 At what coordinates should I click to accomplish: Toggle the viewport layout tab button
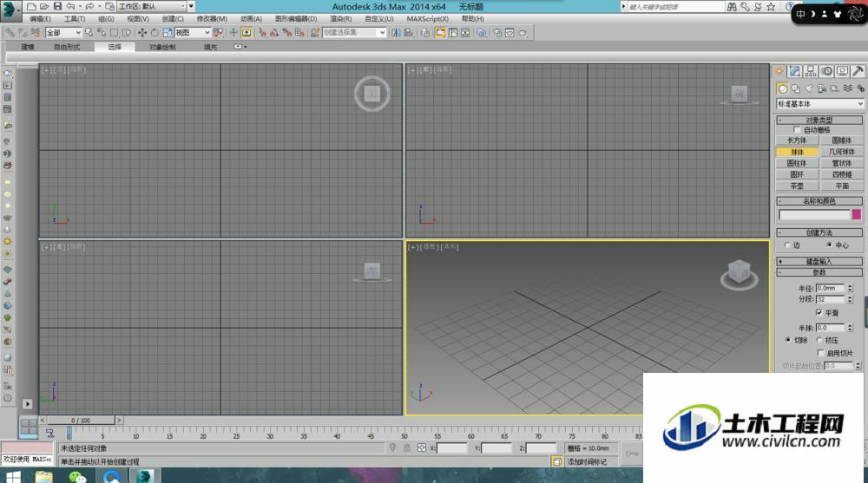(29, 427)
